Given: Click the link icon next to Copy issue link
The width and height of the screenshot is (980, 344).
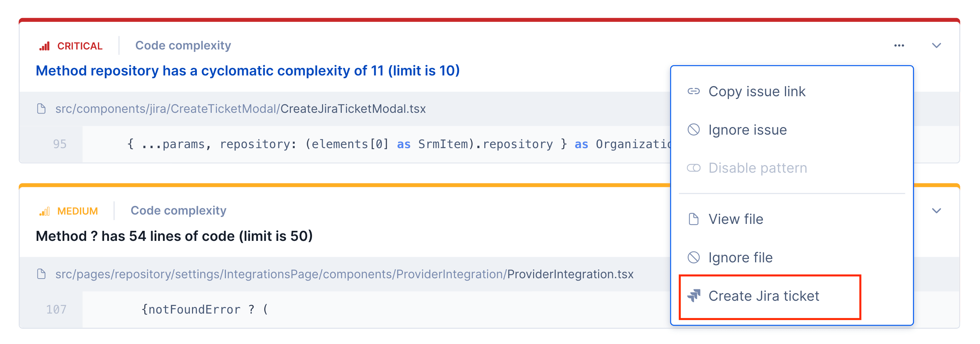Looking at the screenshot, I should pos(695,91).
